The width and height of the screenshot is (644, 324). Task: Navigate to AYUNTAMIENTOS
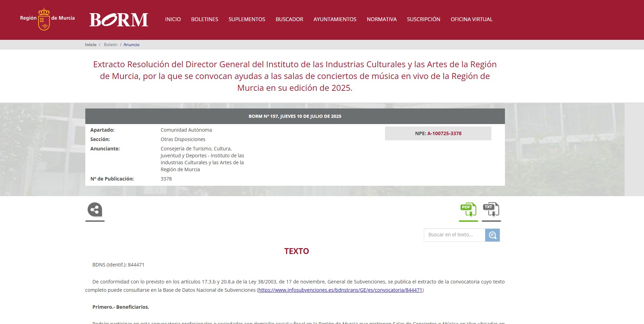(335, 19)
